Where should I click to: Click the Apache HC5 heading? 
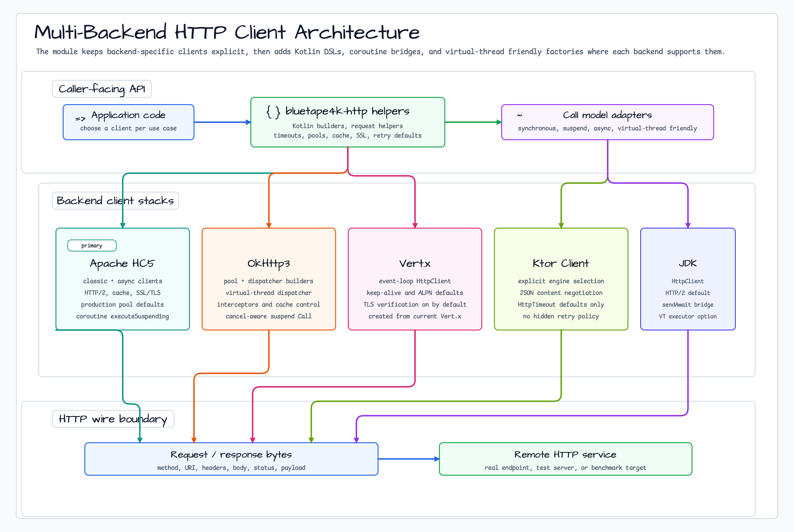pyautogui.click(x=122, y=264)
